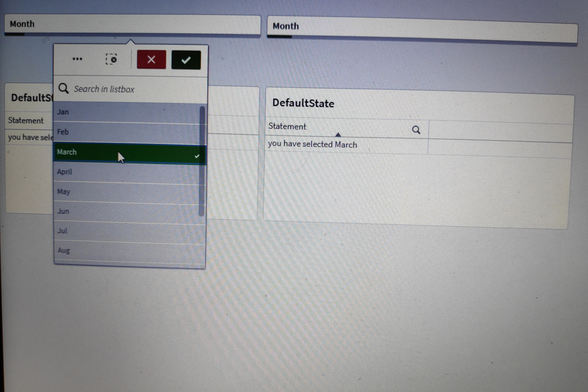Viewport: 588px width, 392px height.
Task: Click the left DefaultState table title
Action: tap(32, 97)
